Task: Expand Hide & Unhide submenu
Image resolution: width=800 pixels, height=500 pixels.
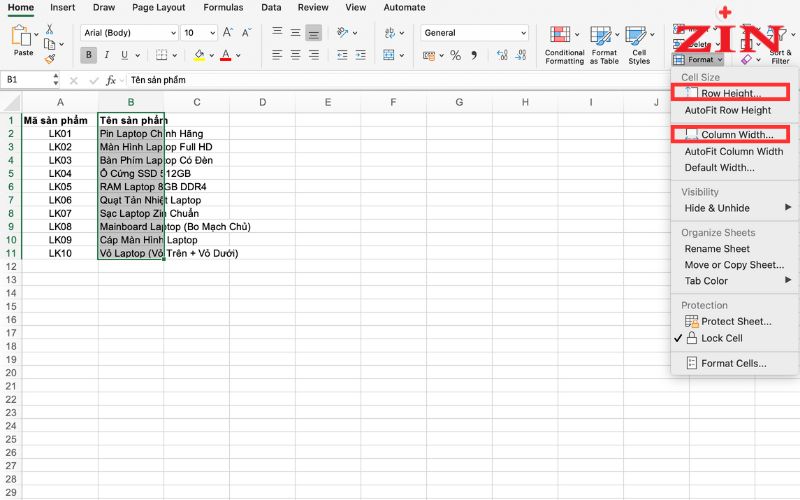Action: (735, 208)
